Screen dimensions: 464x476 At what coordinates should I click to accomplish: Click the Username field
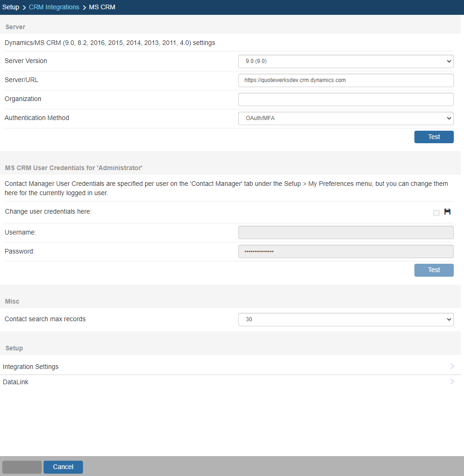point(346,233)
